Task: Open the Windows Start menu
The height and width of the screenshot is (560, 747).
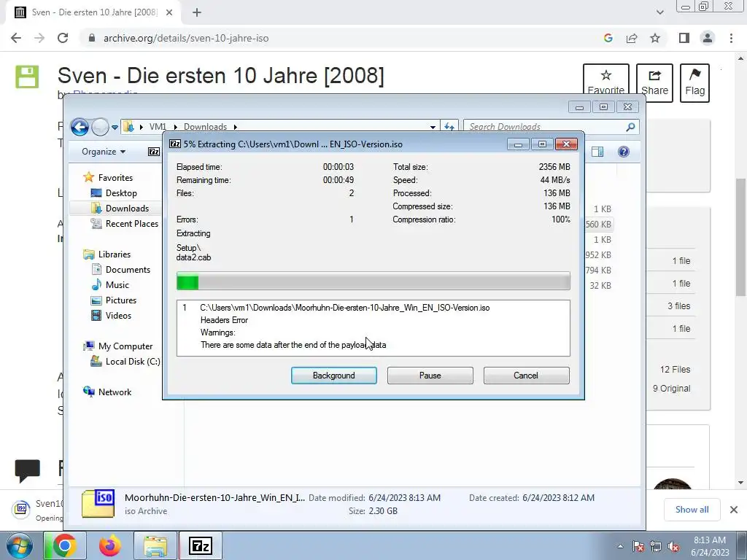Action: click(19, 545)
